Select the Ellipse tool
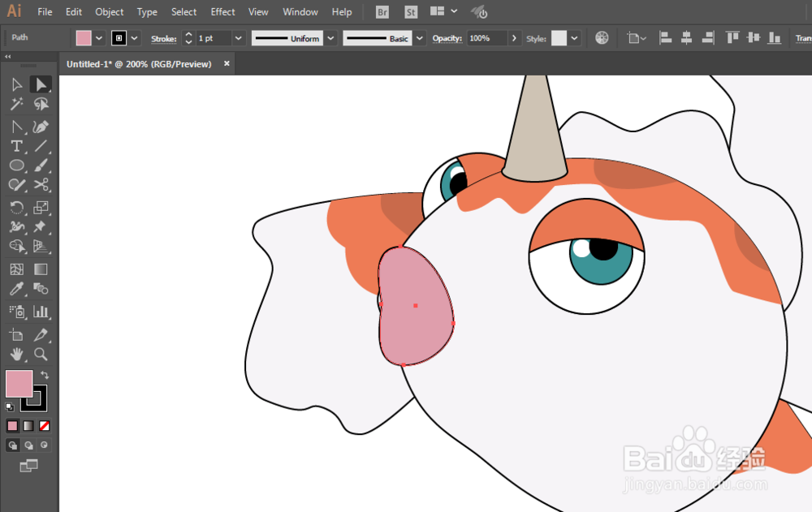The height and width of the screenshot is (512, 812). pos(16,166)
